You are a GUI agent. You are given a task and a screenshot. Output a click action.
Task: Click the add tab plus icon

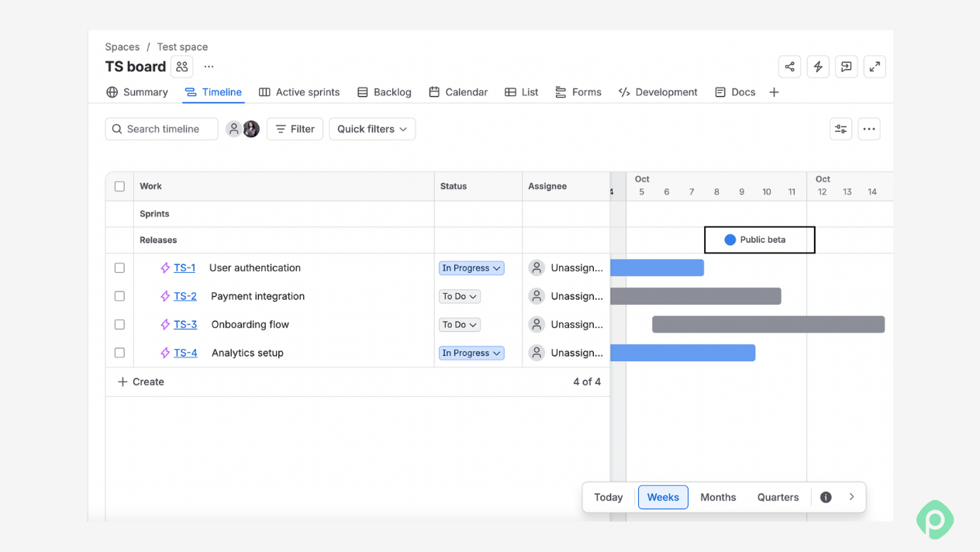point(774,92)
